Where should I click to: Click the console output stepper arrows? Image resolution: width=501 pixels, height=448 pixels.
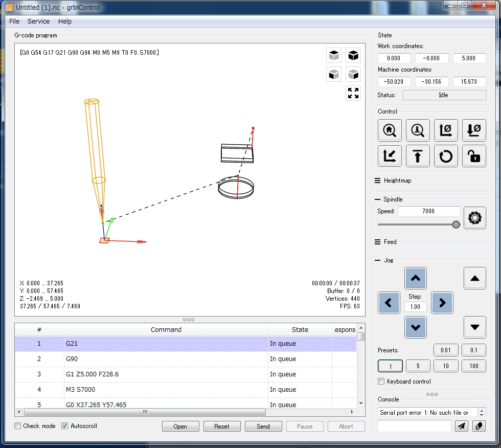pos(482,412)
